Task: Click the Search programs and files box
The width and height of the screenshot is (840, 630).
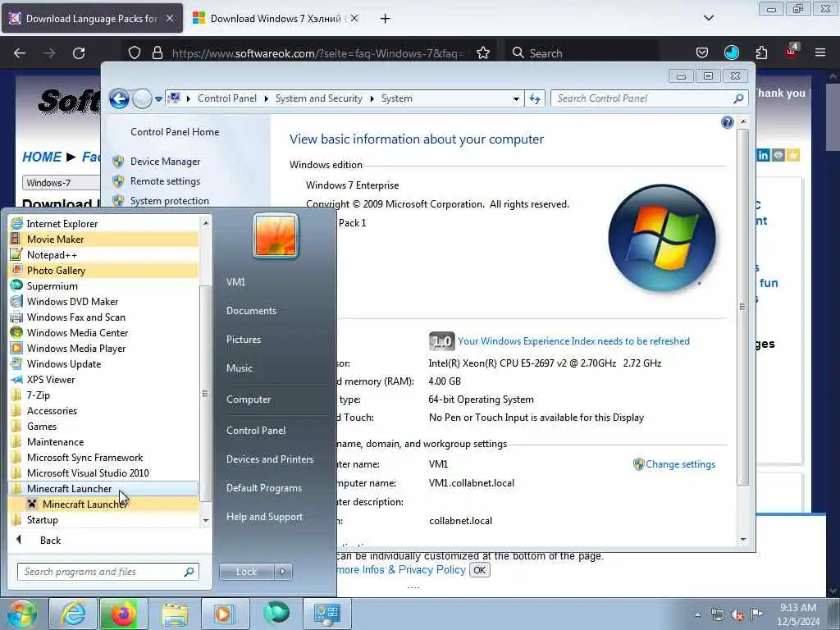Action: click(108, 572)
